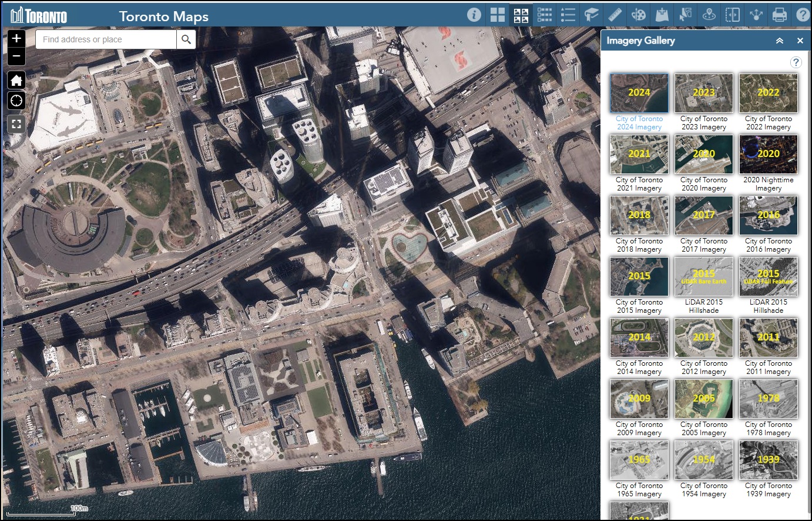Zoom in with the plus button
812x521 pixels.
pyautogui.click(x=16, y=39)
